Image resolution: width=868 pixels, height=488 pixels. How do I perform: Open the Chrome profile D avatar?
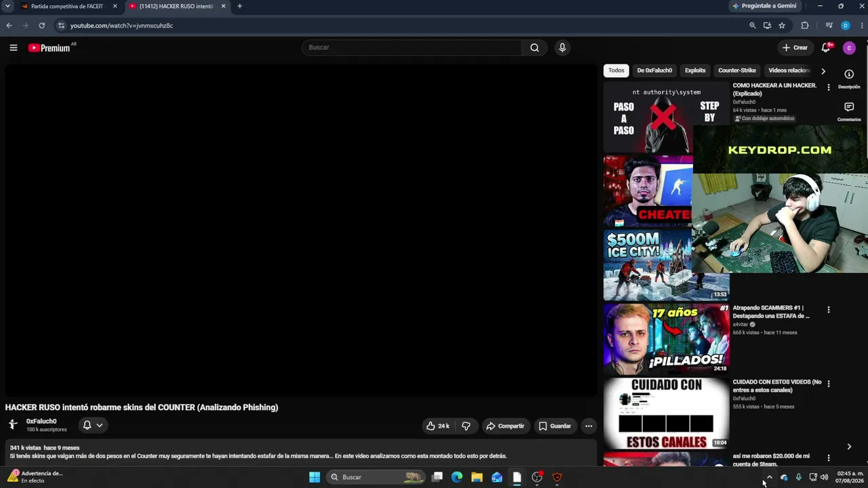845,26
